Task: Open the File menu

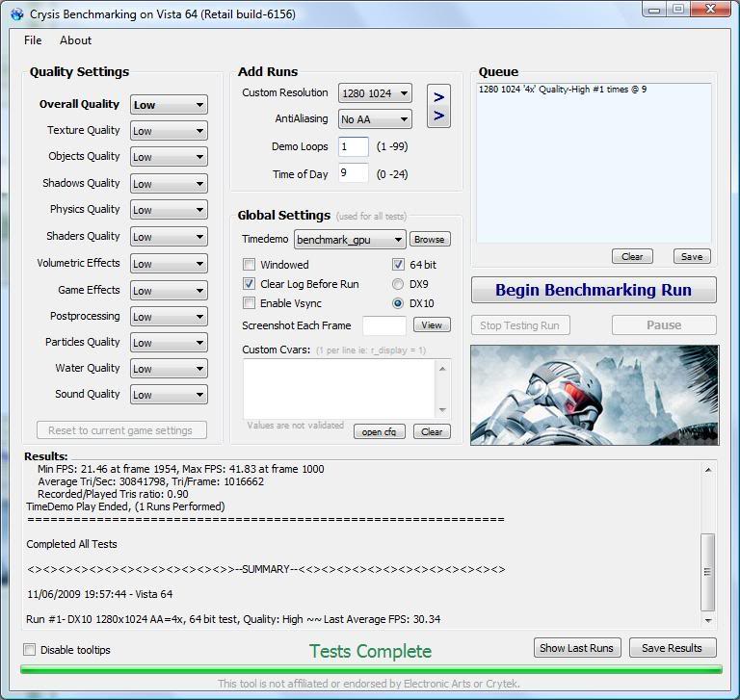Action: tap(33, 40)
